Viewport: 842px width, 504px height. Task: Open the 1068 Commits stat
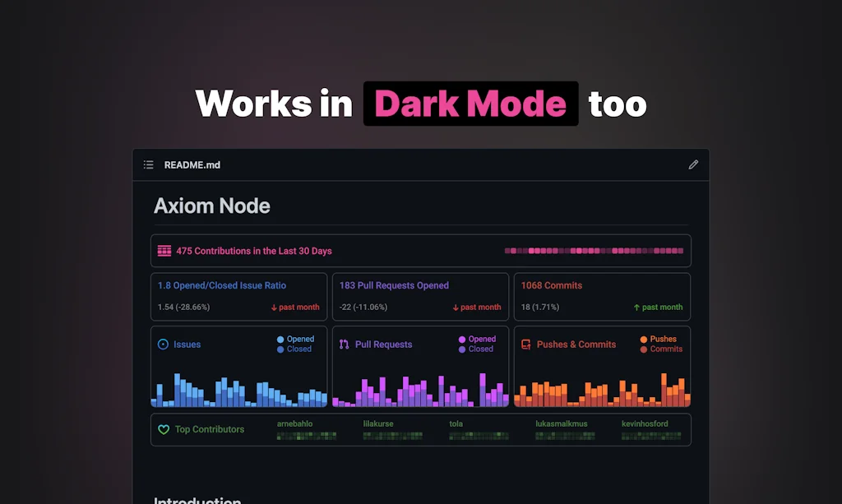(x=552, y=285)
